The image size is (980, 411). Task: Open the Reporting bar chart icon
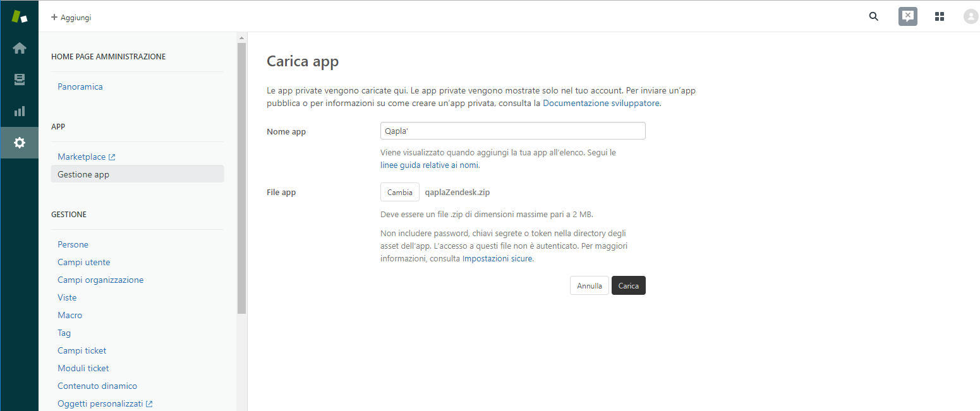tap(20, 111)
